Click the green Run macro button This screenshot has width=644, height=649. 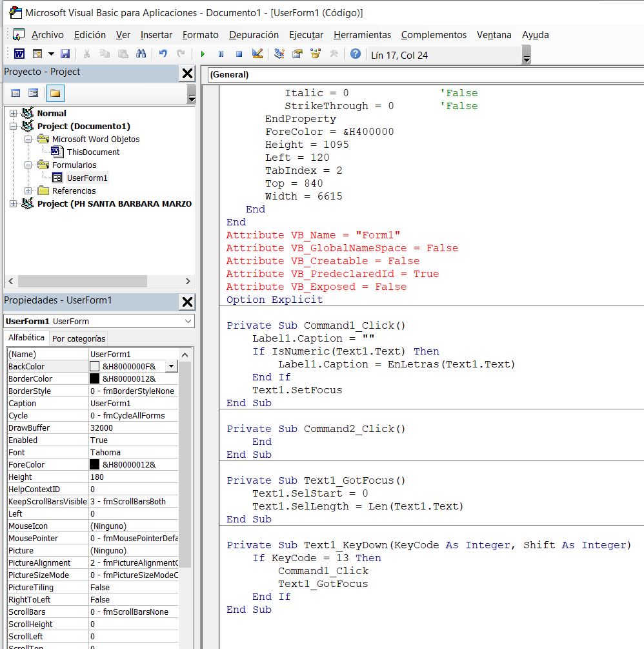(203, 54)
